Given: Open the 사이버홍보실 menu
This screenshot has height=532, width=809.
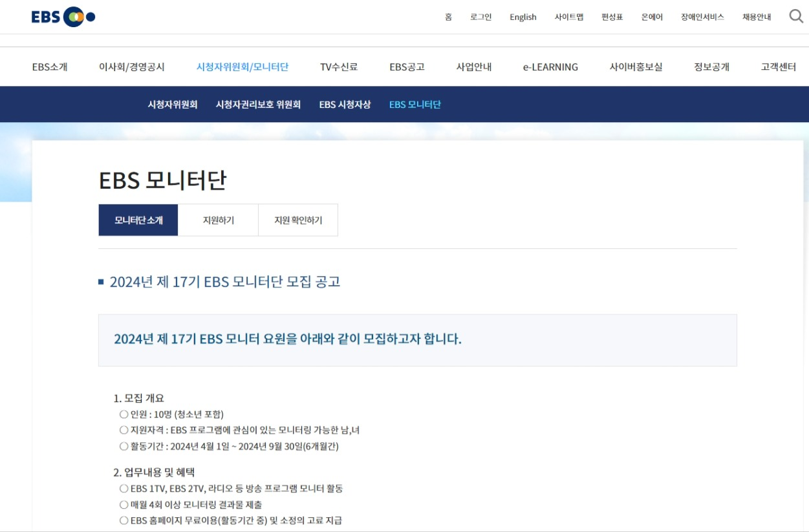Looking at the screenshot, I should 636,67.
